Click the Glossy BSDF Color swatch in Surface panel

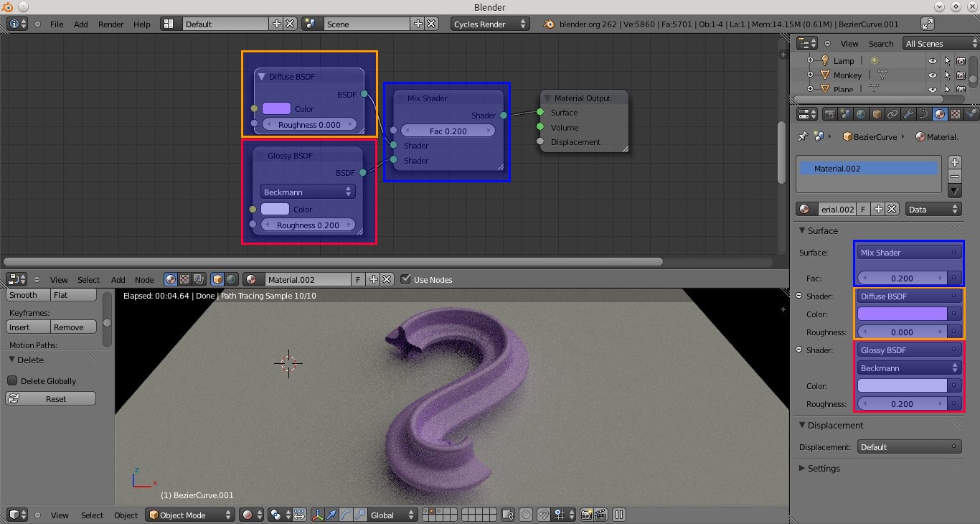[903, 385]
